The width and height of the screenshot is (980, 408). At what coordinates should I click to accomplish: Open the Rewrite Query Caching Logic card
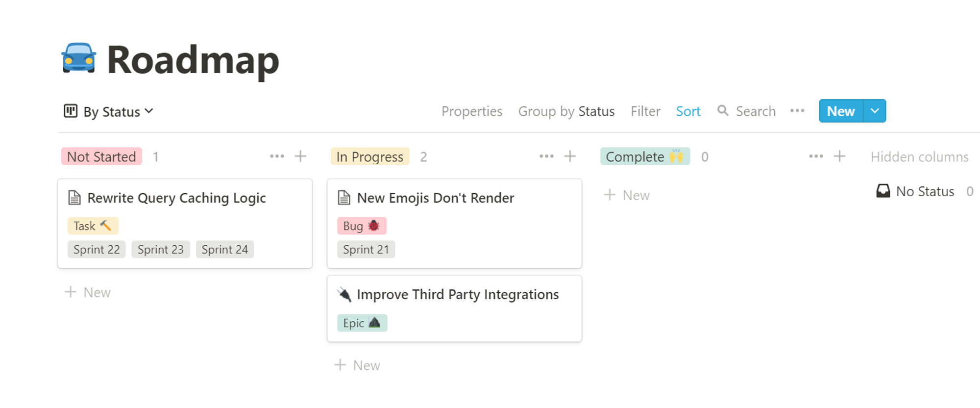coord(185,223)
